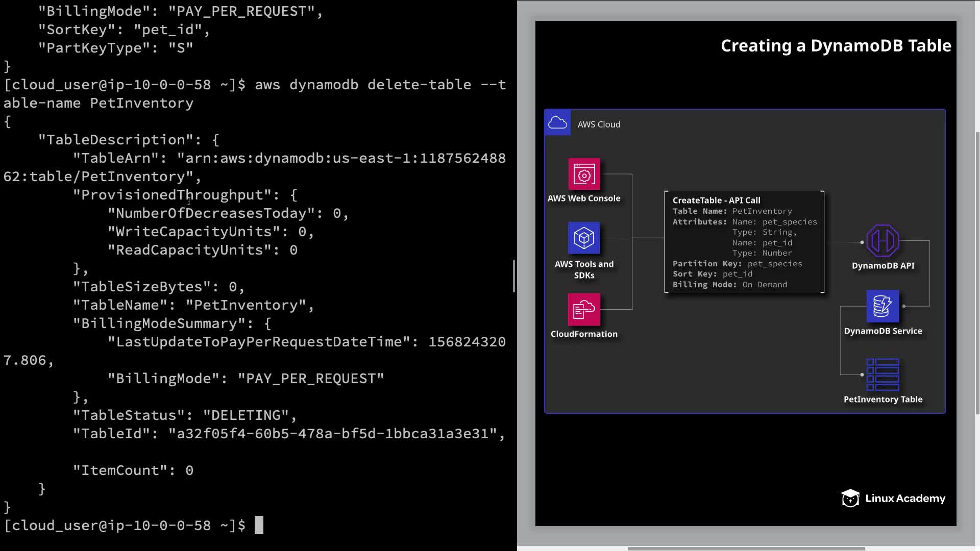
Task: Click the TableStatus DELETING line
Action: click(x=185, y=415)
